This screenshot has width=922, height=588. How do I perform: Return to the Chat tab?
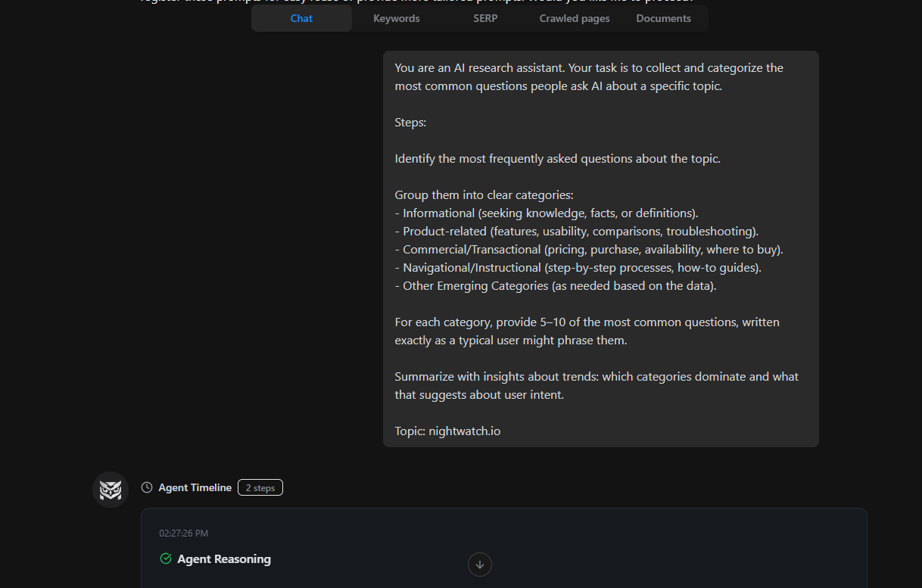(x=301, y=18)
